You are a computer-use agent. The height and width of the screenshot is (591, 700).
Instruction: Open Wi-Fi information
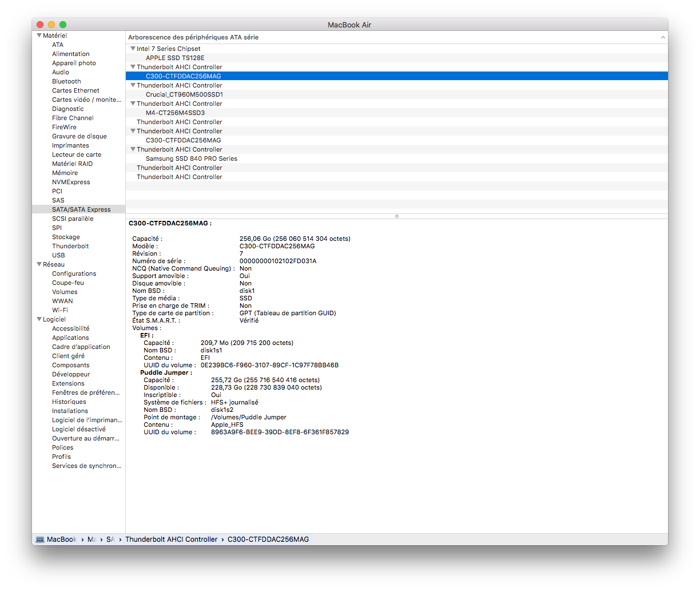(60, 310)
